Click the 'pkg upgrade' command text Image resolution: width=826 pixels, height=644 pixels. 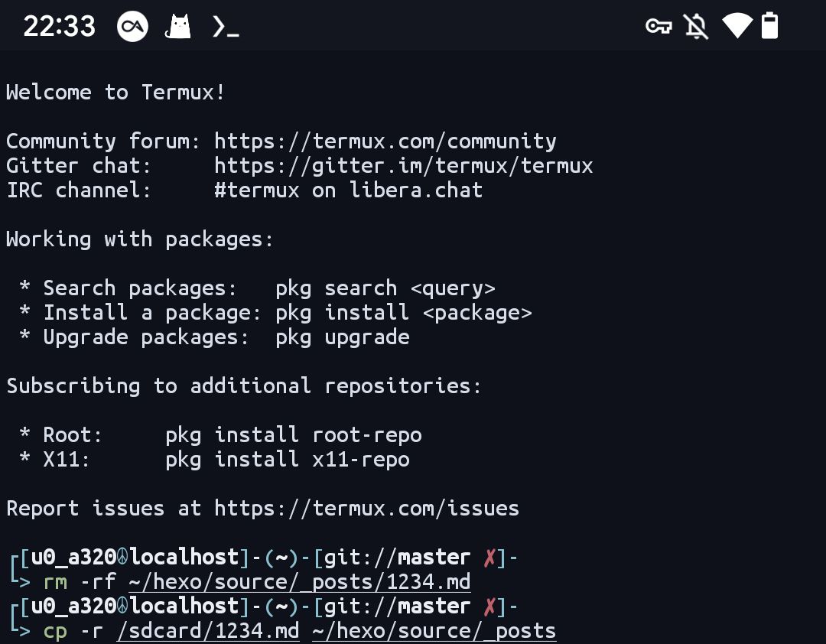click(x=343, y=337)
